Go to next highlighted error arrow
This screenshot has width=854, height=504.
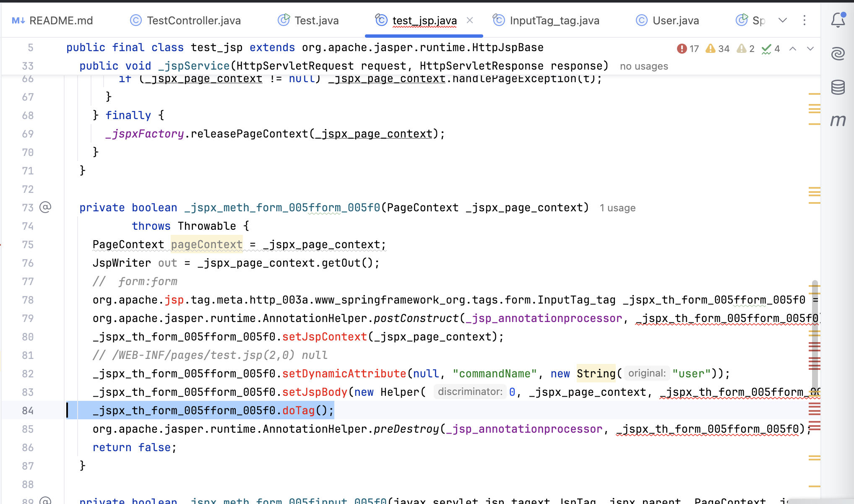pos(810,49)
